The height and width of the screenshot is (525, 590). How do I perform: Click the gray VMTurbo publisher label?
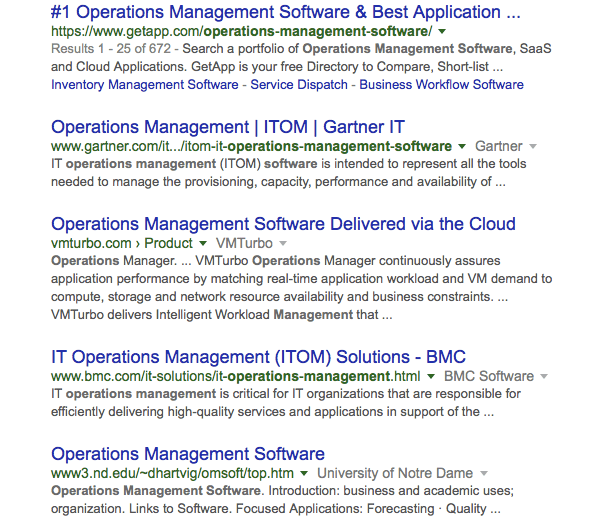[x=244, y=243]
